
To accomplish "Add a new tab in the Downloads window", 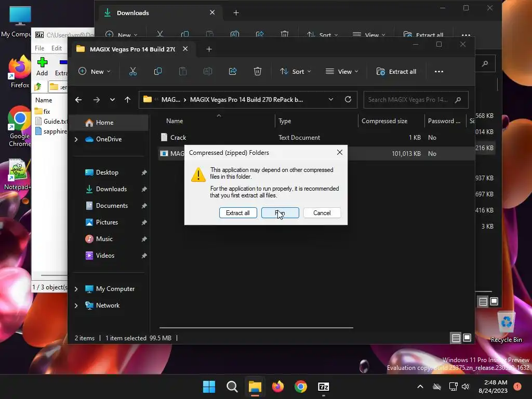I will pos(236,13).
